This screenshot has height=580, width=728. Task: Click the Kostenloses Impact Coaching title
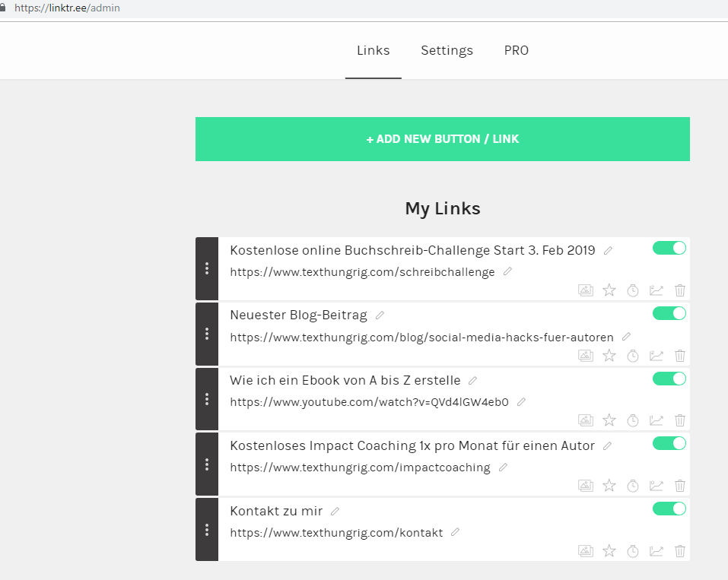click(x=412, y=446)
